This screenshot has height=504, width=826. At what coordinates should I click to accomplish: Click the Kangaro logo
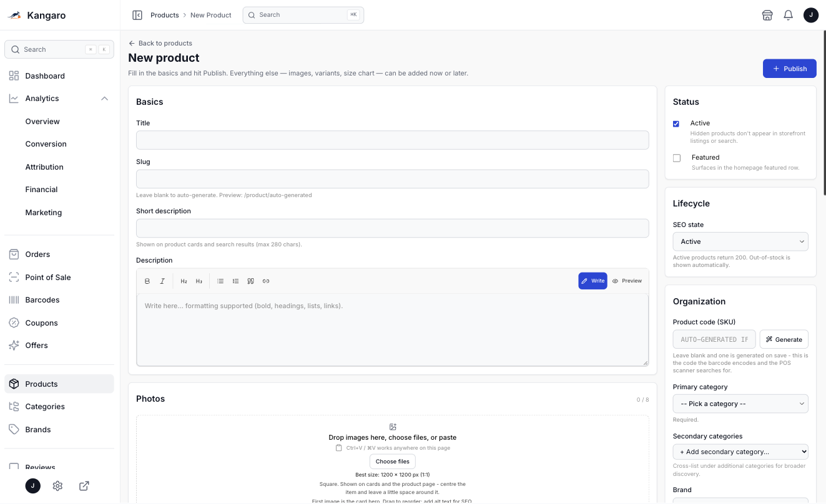pos(37,16)
